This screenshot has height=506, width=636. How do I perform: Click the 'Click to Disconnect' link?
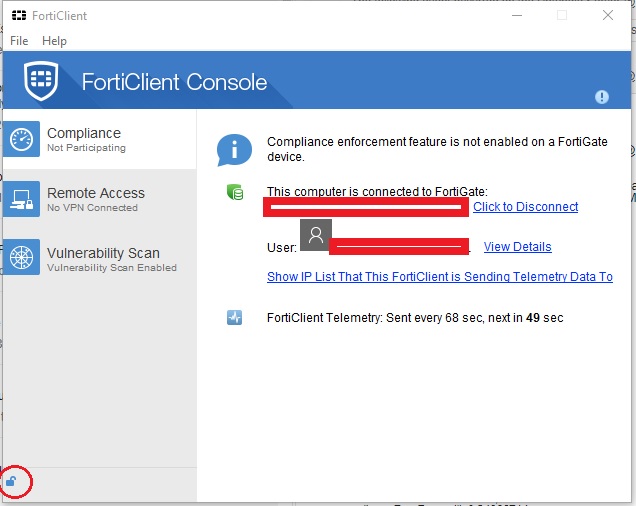pos(525,207)
